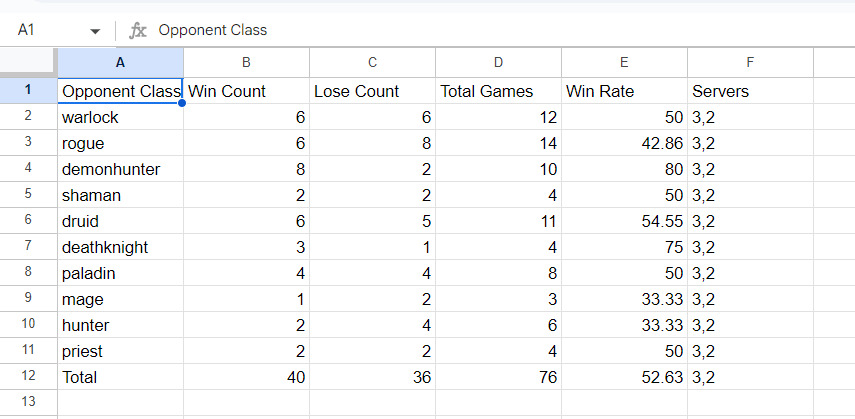Click the fx function icon
855x419 pixels.
coord(137,31)
